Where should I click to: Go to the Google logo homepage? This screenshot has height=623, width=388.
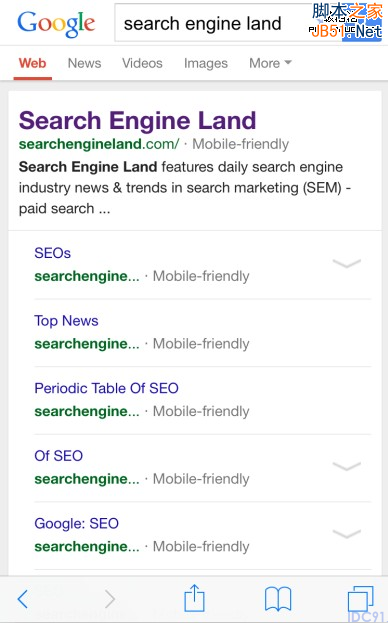[x=56, y=24]
